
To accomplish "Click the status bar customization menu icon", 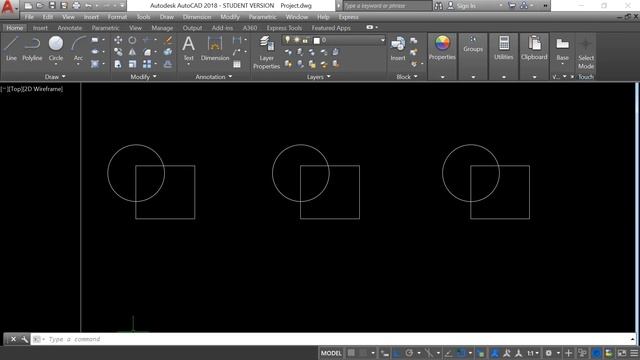I will click(x=634, y=353).
